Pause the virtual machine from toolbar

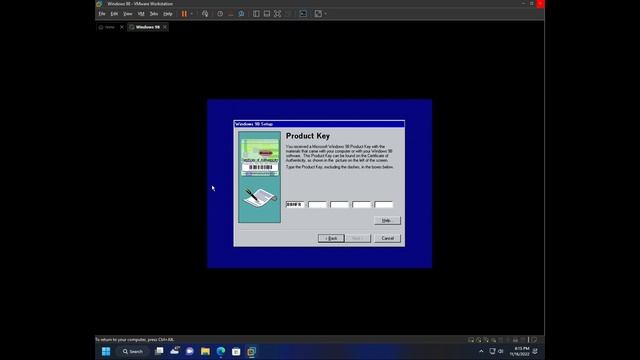[184, 13]
